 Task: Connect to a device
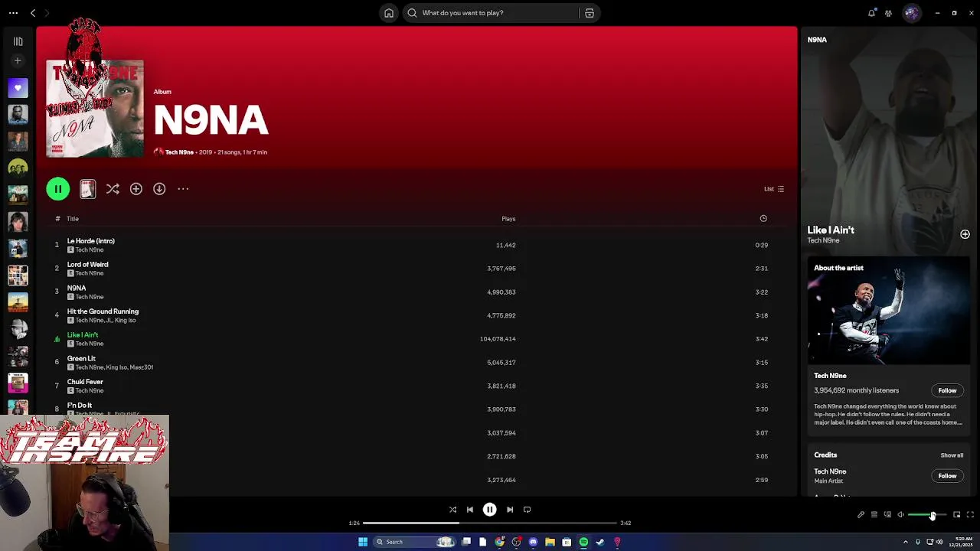(887, 515)
